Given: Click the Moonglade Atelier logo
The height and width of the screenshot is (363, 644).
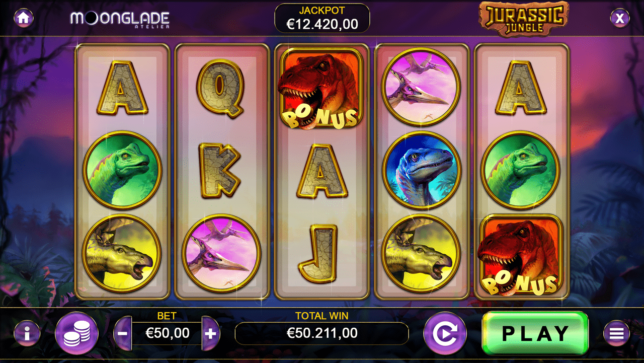Looking at the screenshot, I should [120, 20].
